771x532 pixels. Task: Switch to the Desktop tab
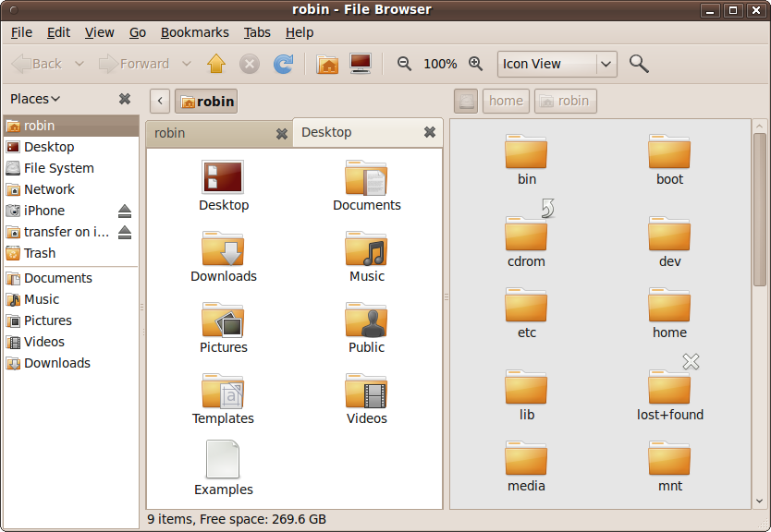click(327, 132)
